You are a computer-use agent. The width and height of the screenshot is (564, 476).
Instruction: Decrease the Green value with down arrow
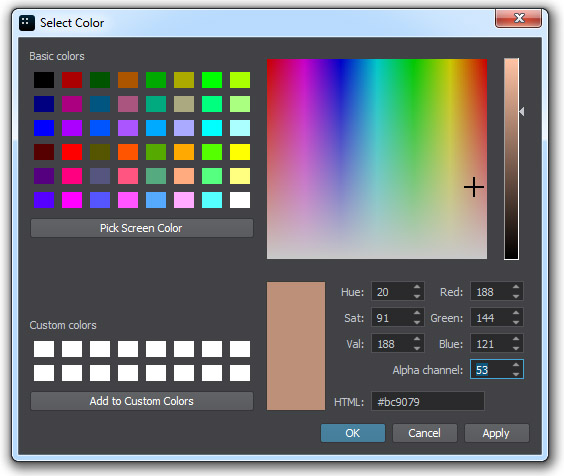click(516, 322)
